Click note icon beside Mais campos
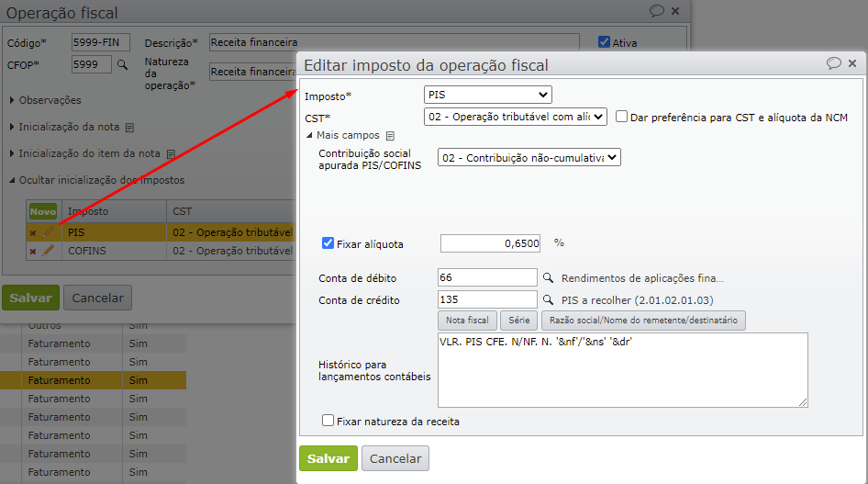 (x=390, y=136)
